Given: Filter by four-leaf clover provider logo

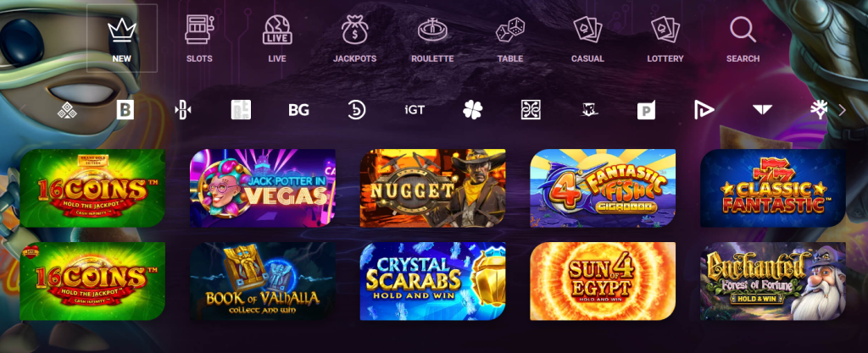Looking at the screenshot, I should 472,110.
